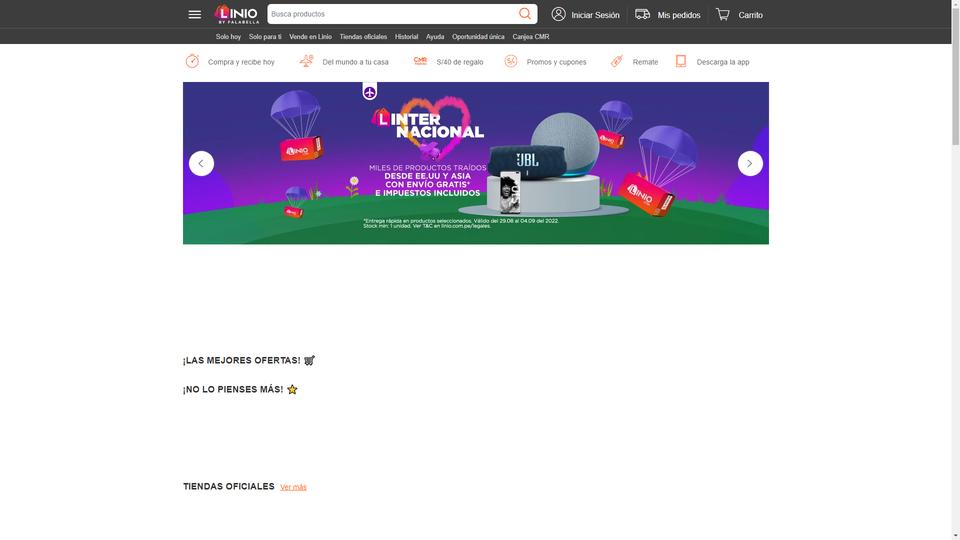Image resolution: width=960 pixels, height=540 pixels.
Task: Click the Linio Internacional banner image
Action: 476,163
